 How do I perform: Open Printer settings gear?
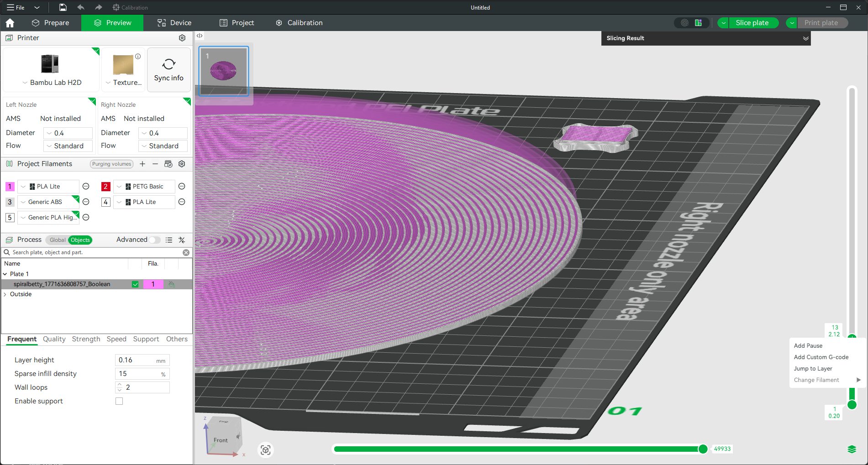182,38
